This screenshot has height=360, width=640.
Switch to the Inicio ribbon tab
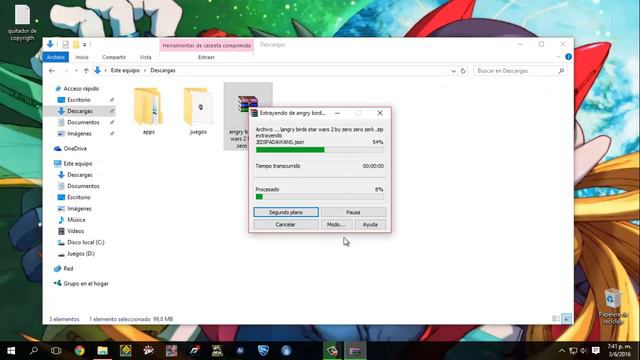click(82, 57)
